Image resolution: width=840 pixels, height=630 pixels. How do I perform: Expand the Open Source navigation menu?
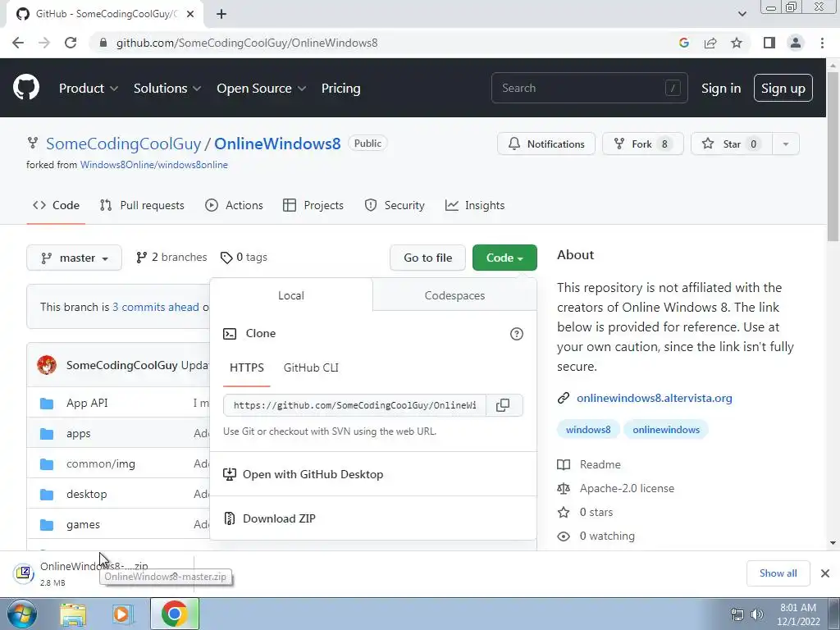262,89
